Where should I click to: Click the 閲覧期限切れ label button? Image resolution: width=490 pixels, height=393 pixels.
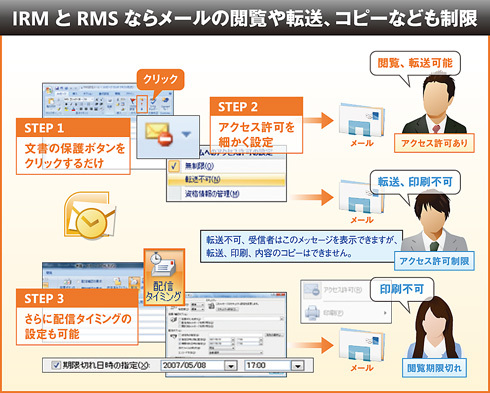434,368
